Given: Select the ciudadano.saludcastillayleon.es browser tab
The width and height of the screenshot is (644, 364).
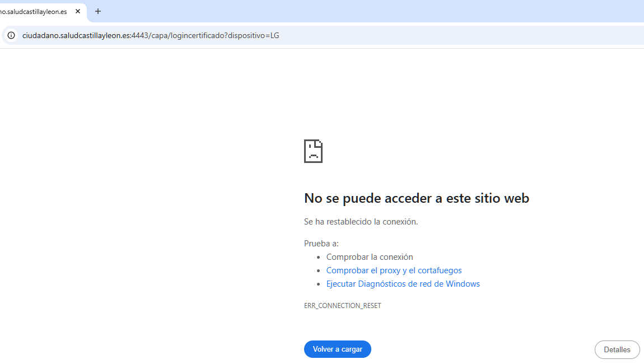Looking at the screenshot, I should tap(34, 11).
